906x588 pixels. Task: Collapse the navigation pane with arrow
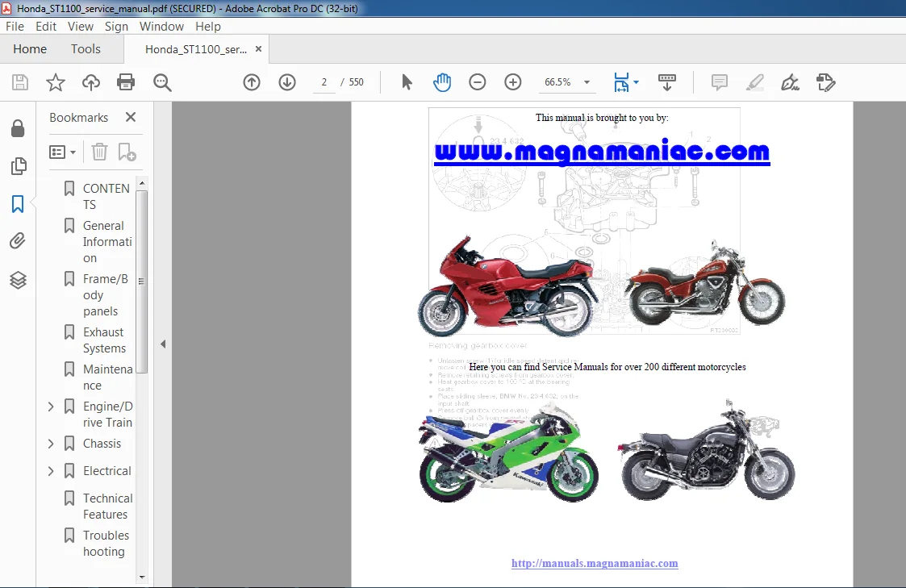(163, 344)
